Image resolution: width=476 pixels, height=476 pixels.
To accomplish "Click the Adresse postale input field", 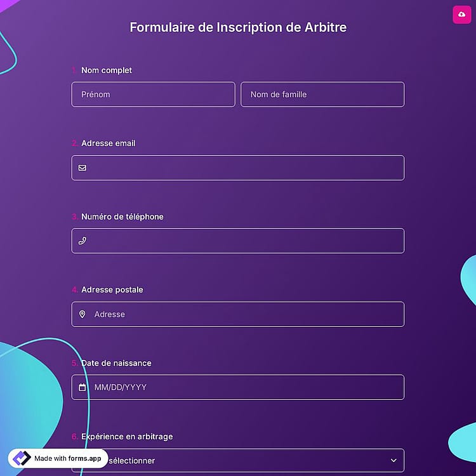I will (238, 314).
